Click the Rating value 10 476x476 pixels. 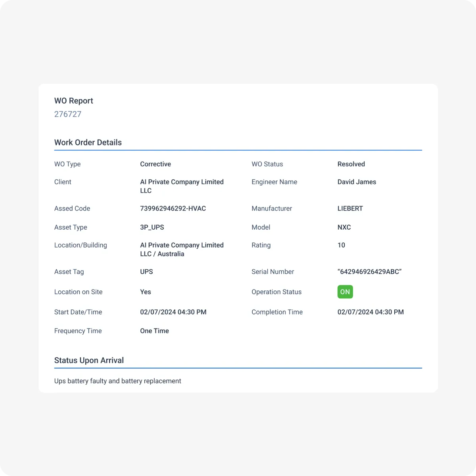pos(341,245)
